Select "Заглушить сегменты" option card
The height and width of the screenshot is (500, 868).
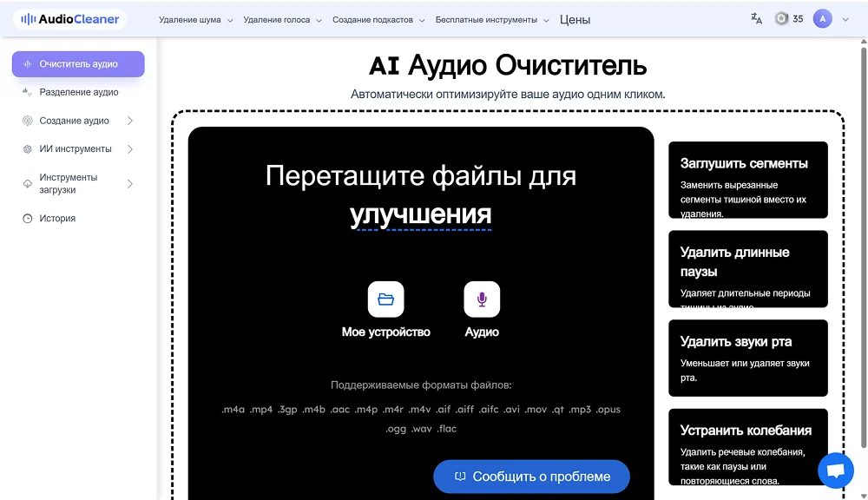(747, 180)
